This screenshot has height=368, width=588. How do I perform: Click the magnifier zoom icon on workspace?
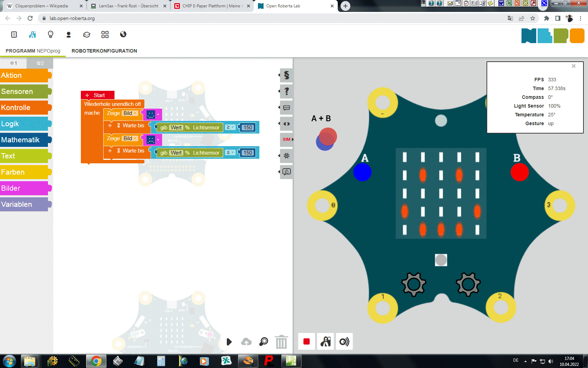[x=264, y=342]
